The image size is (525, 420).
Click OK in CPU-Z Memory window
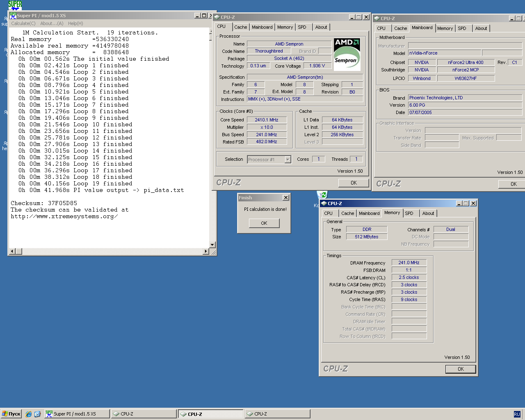point(461,369)
